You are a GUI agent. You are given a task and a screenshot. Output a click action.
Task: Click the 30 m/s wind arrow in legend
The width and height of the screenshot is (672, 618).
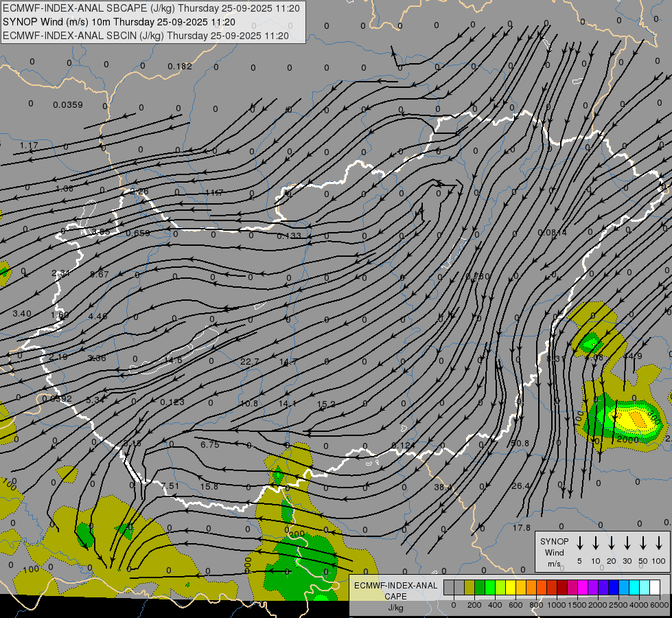point(627,543)
